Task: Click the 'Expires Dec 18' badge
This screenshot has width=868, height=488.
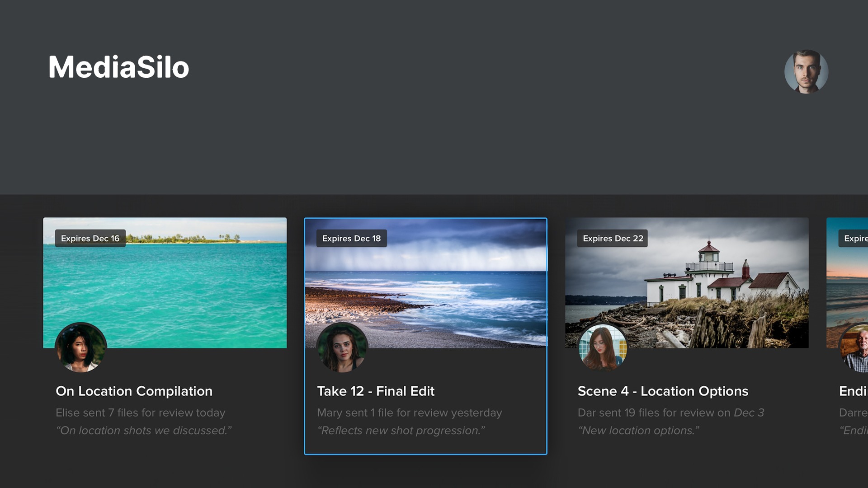Action: click(351, 238)
